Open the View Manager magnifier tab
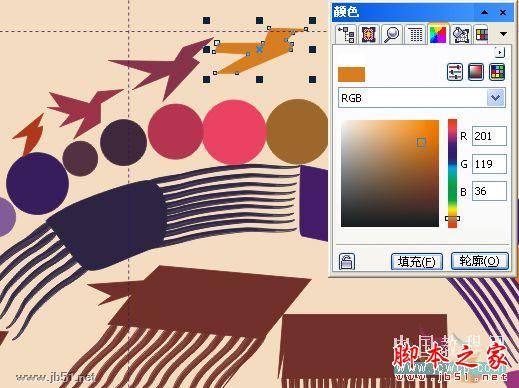This screenshot has width=519, height=388. pos(392,34)
